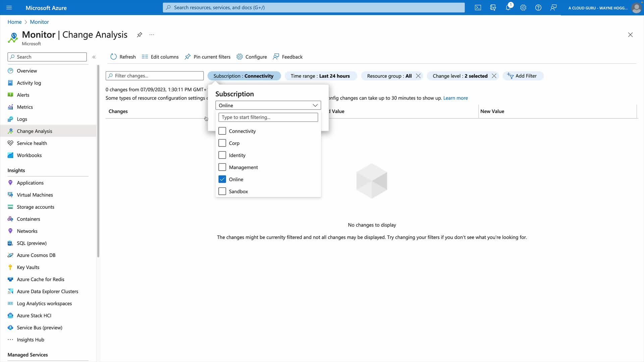Screen dimensions: 644x362
Task: Uncheck the Online subscription checkbox
Action: (222, 179)
